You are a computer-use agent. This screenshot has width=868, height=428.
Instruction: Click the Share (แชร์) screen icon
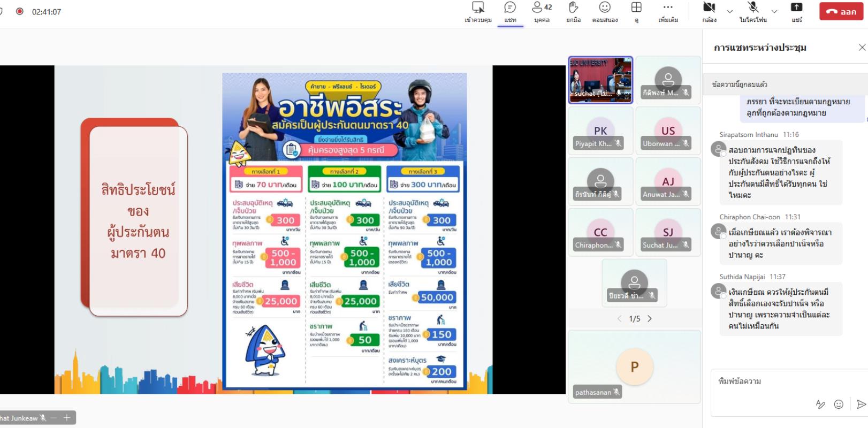point(797,11)
